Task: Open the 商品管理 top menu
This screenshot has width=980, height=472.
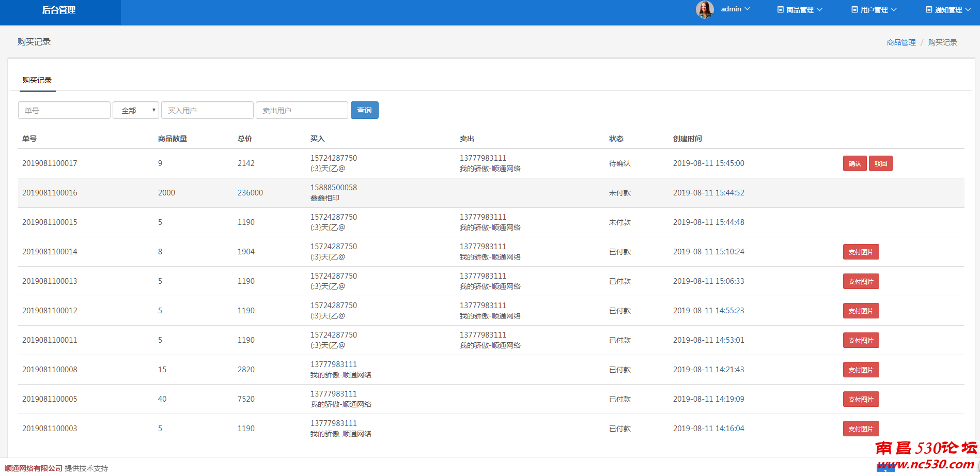Action: point(800,10)
